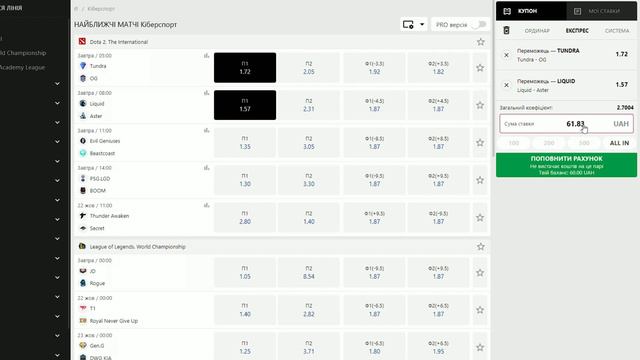Image resolution: width=640 pixels, height=360 pixels.
Task: Favorite the Liquid vs Aster match
Action: [x=480, y=105]
